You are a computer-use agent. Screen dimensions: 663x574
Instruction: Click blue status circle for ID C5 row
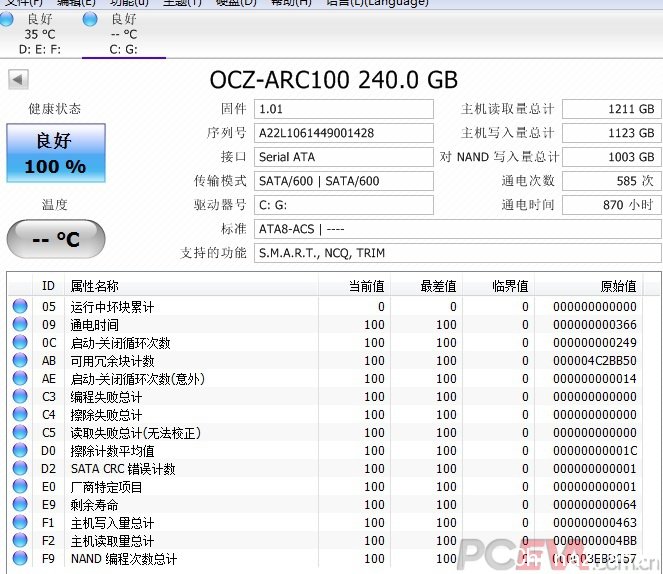[20, 432]
